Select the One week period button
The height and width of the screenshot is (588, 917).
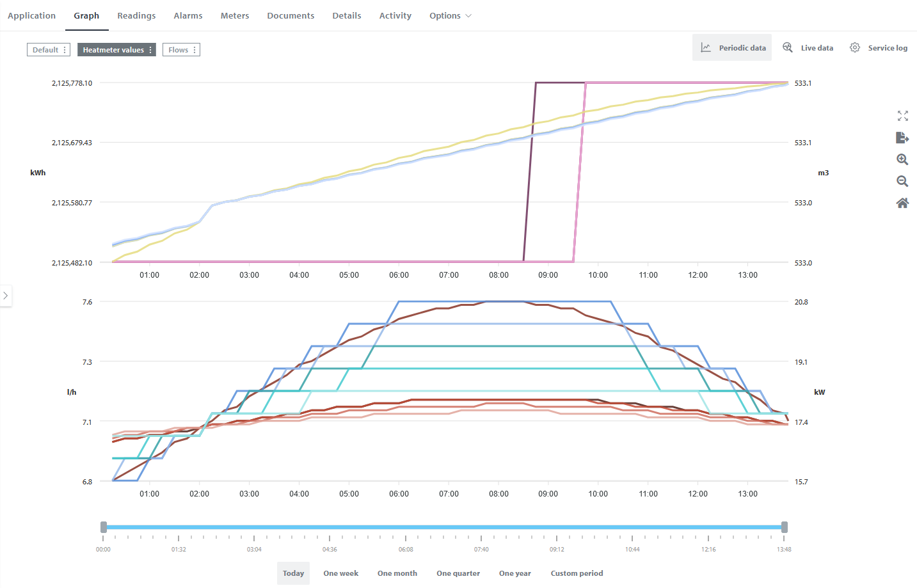(340, 573)
